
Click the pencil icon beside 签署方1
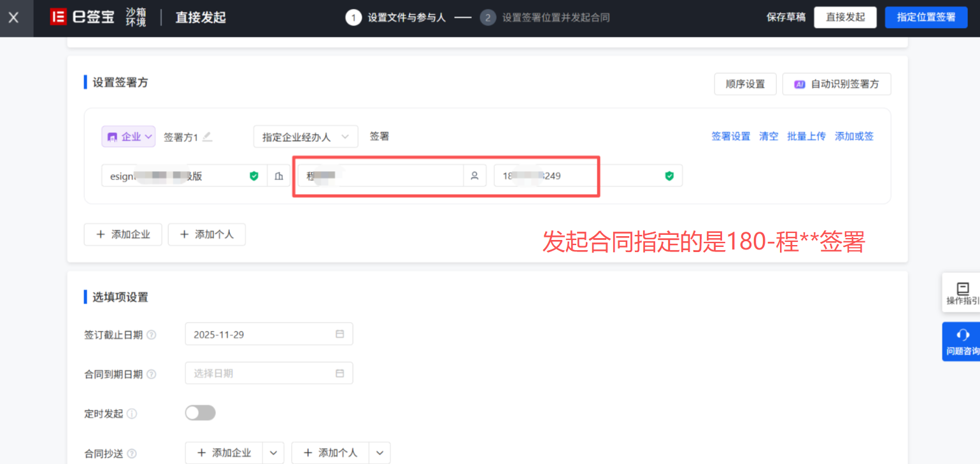207,136
